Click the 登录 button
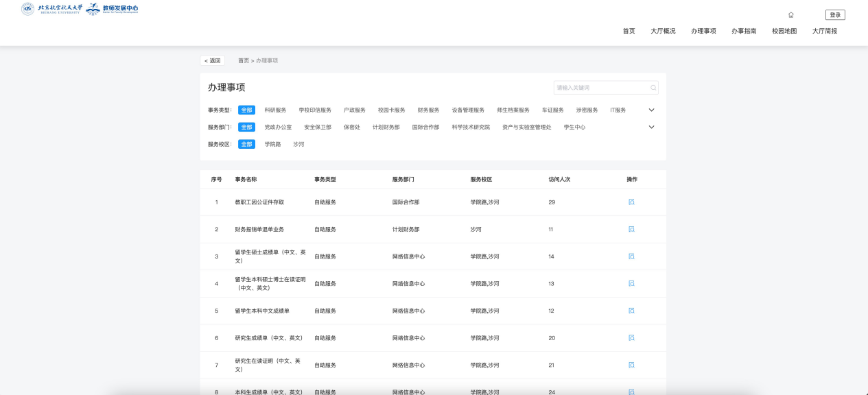Image resolution: width=868 pixels, height=395 pixels. (835, 15)
